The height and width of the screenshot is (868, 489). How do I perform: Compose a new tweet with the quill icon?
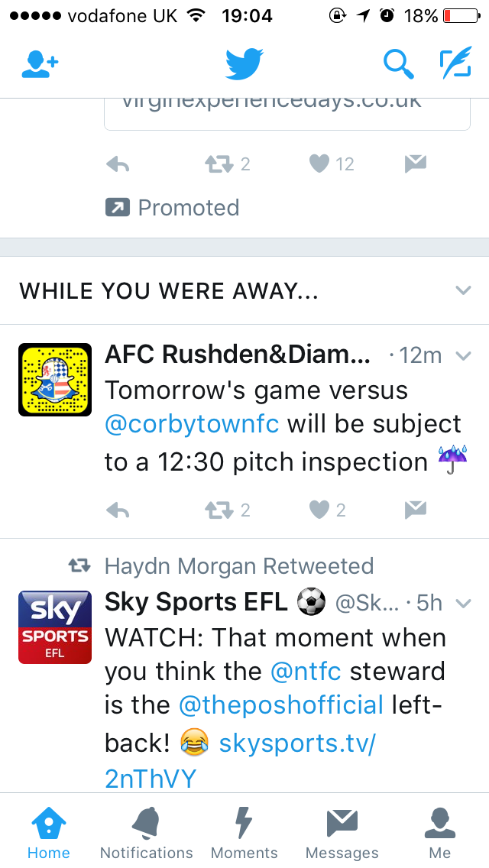[x=455, y=65]
